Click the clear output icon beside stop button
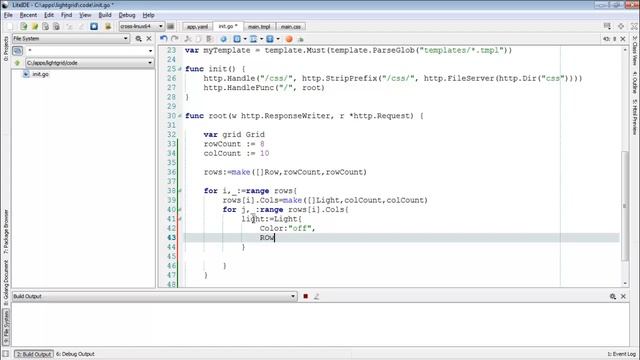The height and width of the screenshot is (360, 640). (x=316, y=296)
